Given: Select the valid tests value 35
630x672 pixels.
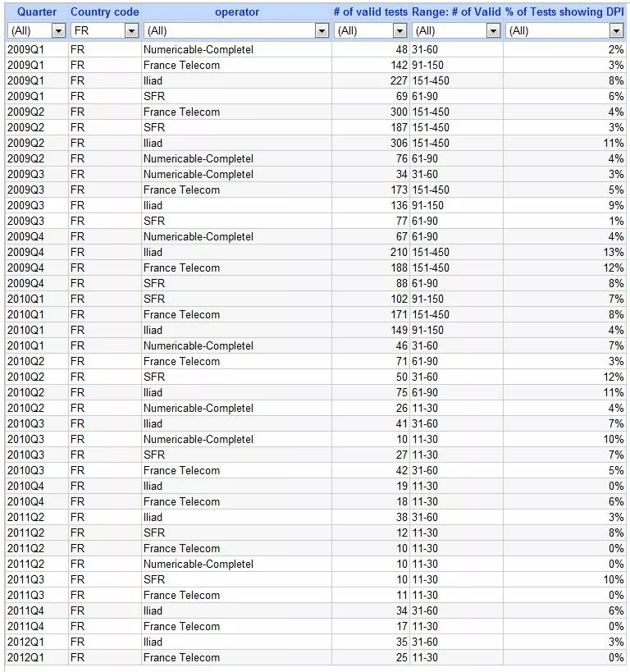Looking at the screenshot, I should coord(402,642).
